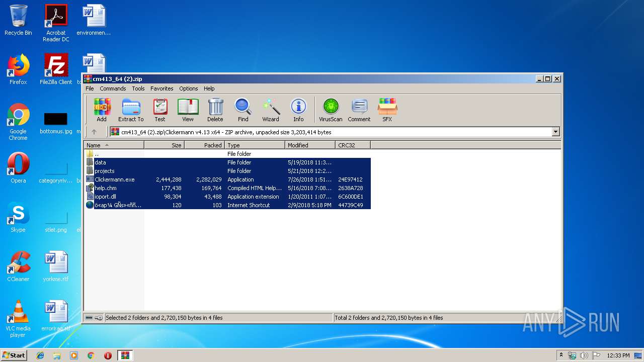The width and height of the screenshot is (644, 362).
Task: Expand the archive path dropdown
Action: (556, 132)
